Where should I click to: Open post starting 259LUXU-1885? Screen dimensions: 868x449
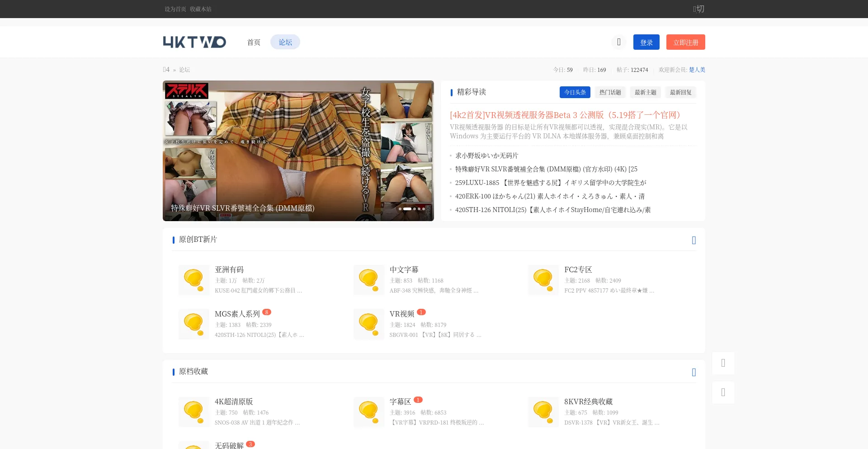pyautogui.click(x=551, y=183)
